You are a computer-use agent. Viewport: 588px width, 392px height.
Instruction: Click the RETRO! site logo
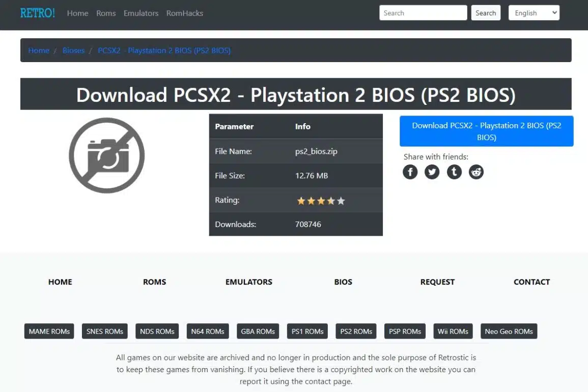[x=38, y=13]
